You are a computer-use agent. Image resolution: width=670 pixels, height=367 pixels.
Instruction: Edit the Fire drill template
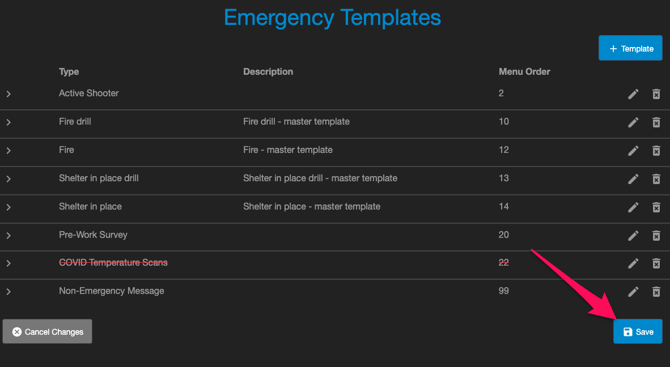coord(633,123)
